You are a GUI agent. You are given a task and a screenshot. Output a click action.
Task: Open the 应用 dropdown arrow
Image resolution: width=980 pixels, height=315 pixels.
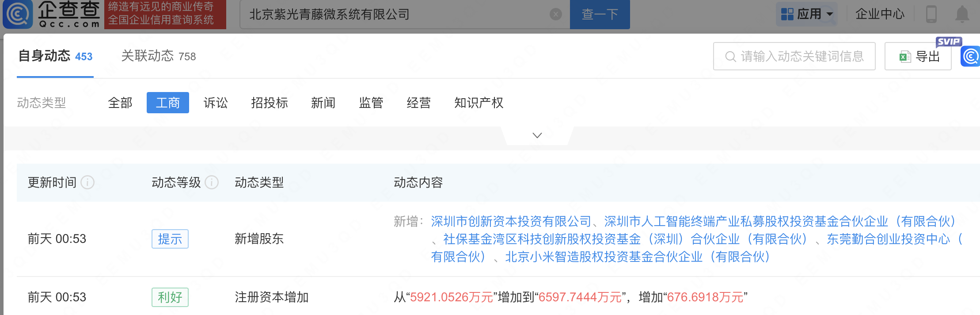click(829, 14)
